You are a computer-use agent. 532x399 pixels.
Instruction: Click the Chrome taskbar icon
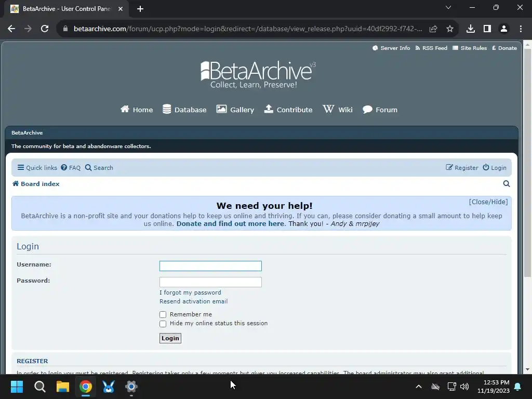coord(86,387)
